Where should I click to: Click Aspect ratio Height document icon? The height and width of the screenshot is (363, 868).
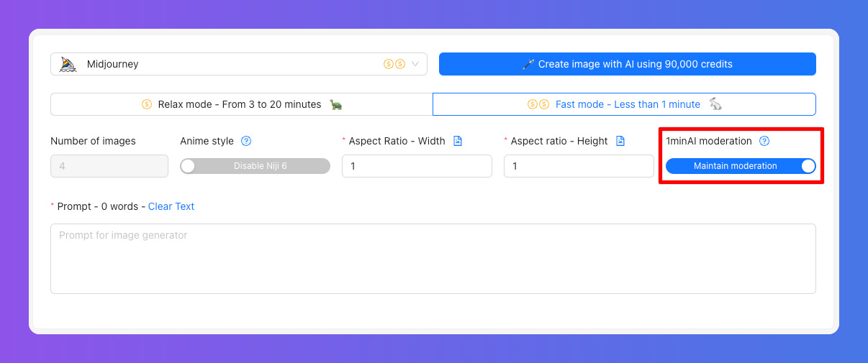[620, 141]
